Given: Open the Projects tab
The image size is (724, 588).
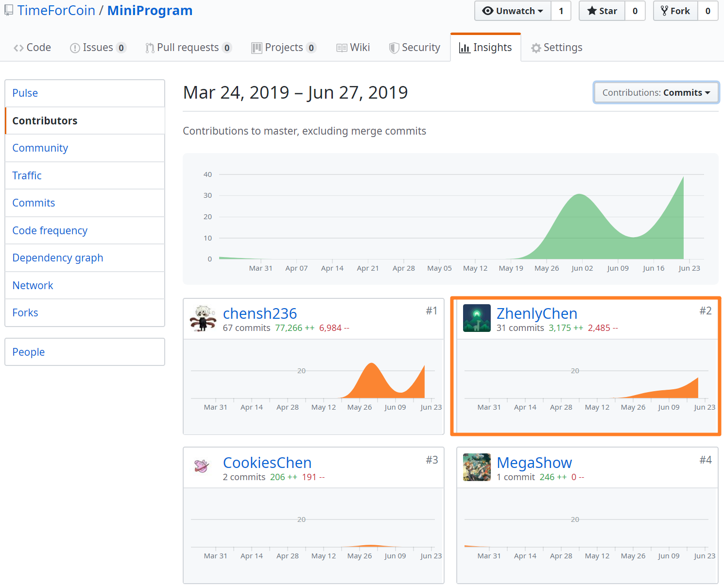Looking at the screenshot, I should [x=284, y=48].
